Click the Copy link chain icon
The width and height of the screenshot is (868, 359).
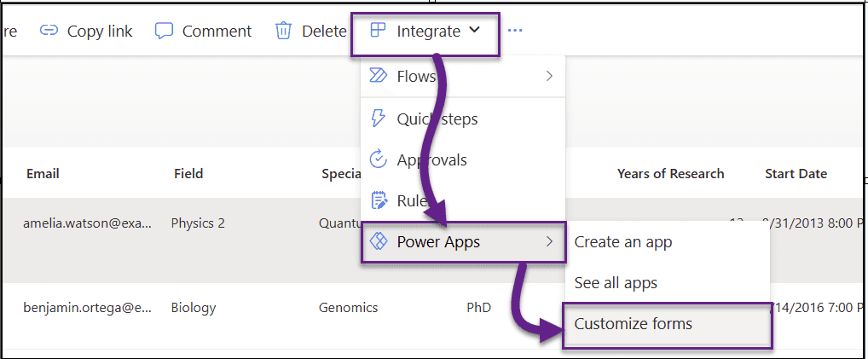[x=49, y=31]
